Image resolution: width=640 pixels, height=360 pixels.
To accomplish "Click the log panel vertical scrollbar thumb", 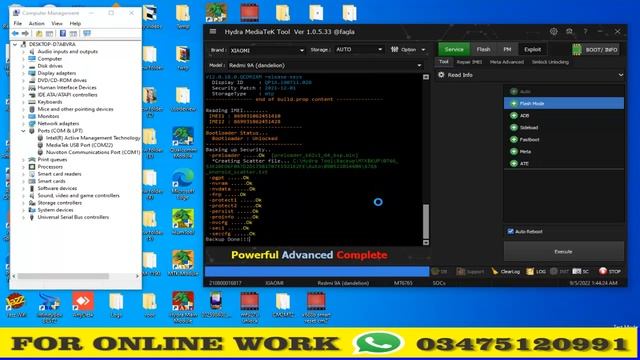I will coord(426,221).
